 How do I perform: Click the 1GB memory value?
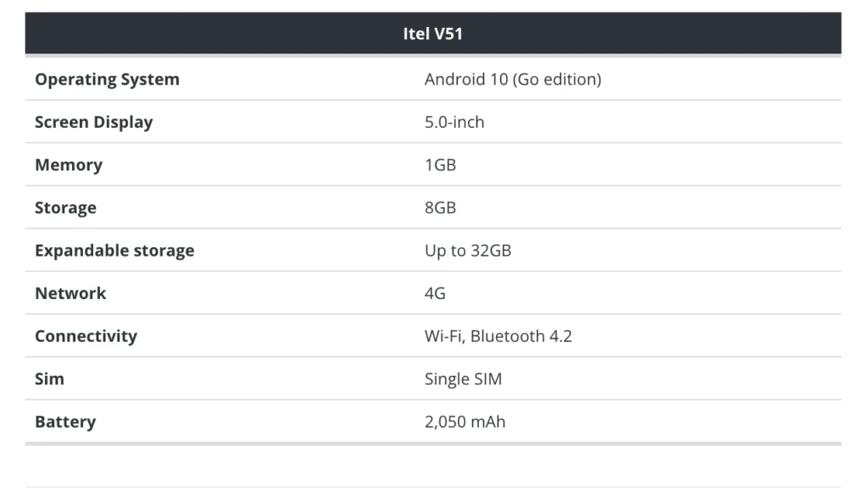click(x=440, y=165)
